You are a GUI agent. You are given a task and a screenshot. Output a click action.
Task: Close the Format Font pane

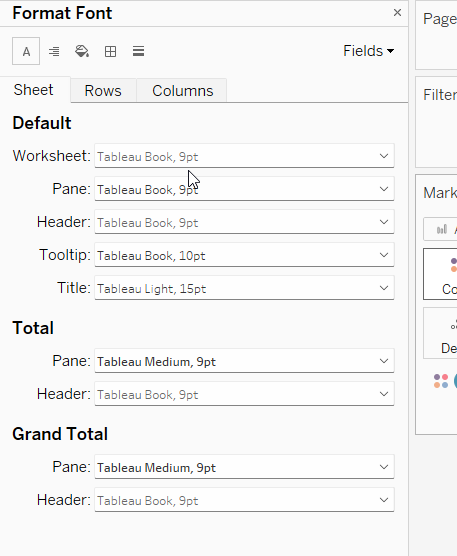(x=397, y=13)
